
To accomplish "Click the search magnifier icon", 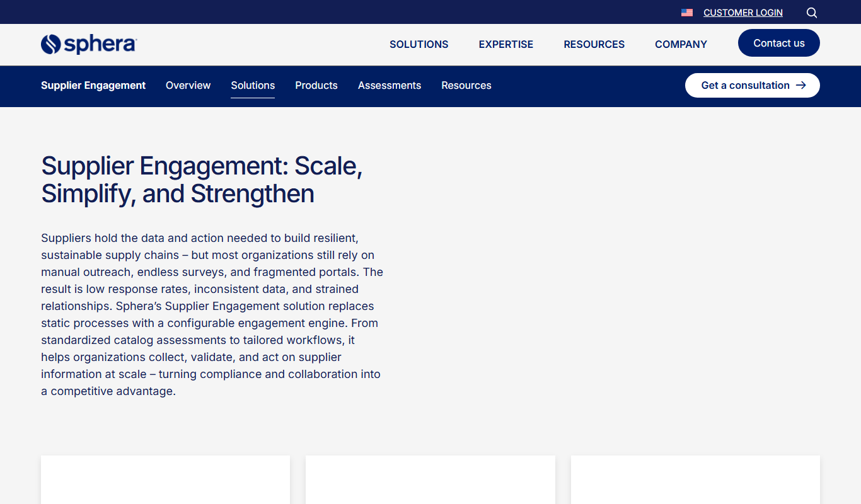I will 812,13.
